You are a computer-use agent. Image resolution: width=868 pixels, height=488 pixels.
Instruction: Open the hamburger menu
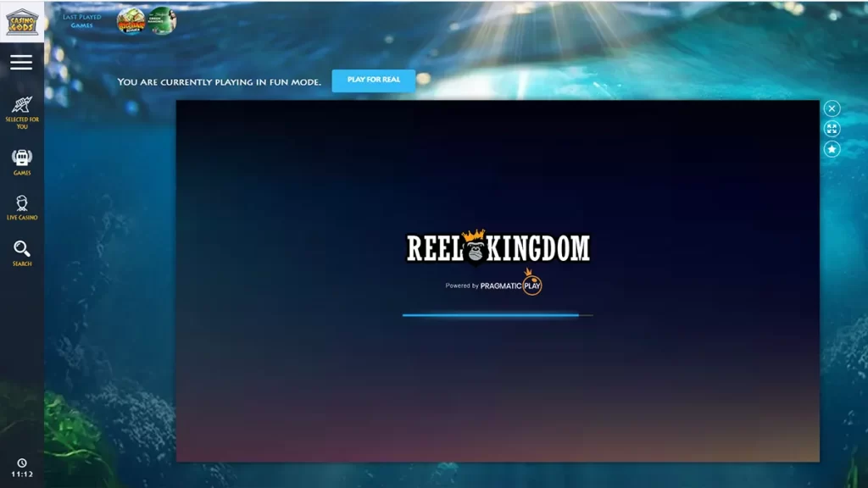click(x=21, y=63)
